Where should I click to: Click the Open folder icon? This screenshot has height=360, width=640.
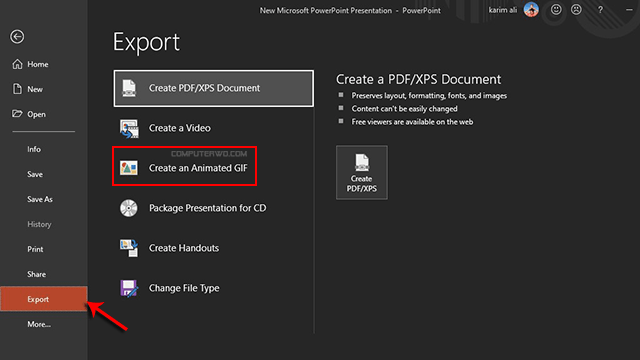[17, 114]
